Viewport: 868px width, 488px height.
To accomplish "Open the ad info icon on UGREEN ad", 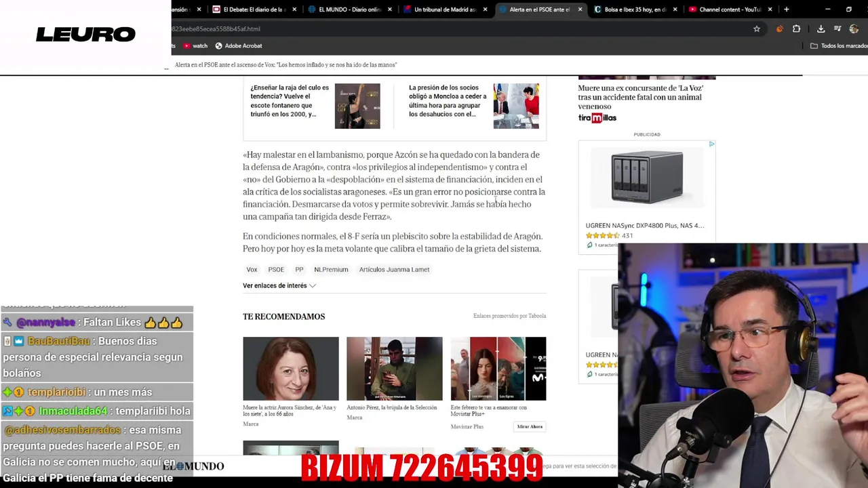I will click(711, 144).
